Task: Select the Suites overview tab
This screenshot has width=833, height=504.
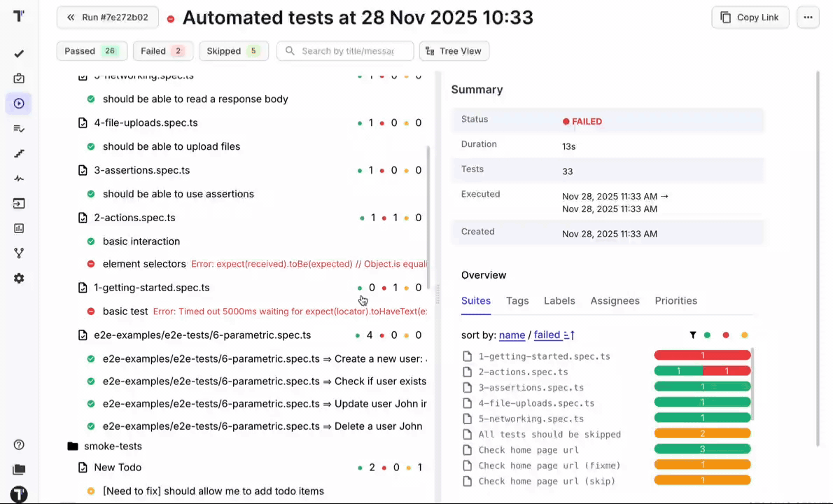Action: 476,300
